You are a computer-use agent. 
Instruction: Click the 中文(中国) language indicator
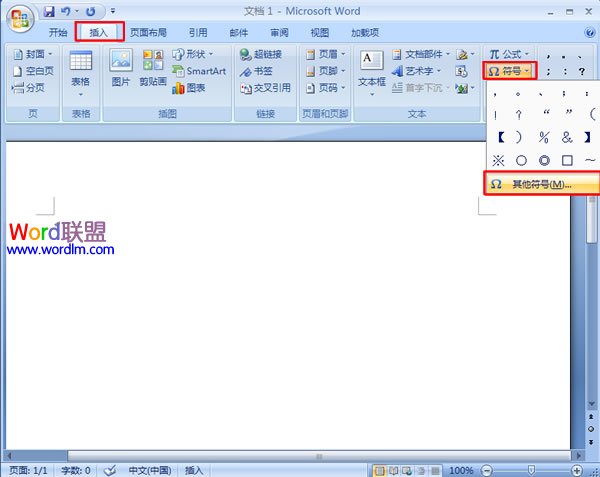point(150,470)
